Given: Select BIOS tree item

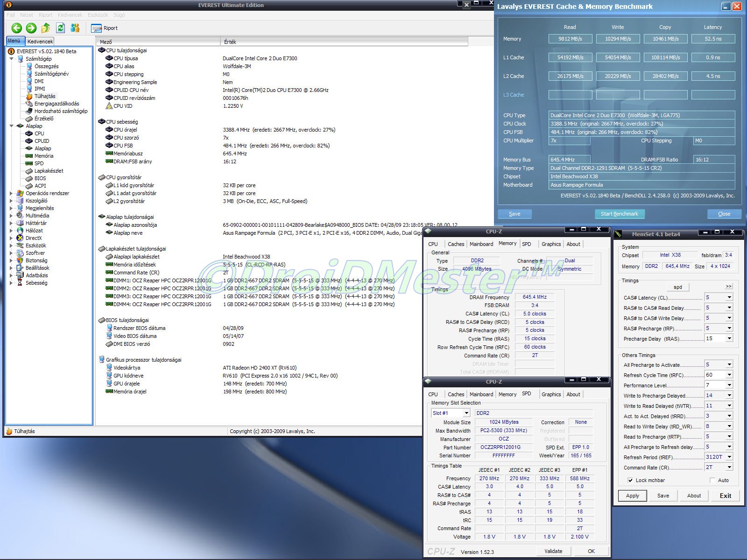Looking at the screenshot, I should pyautogui.click(x=40, y=178).
